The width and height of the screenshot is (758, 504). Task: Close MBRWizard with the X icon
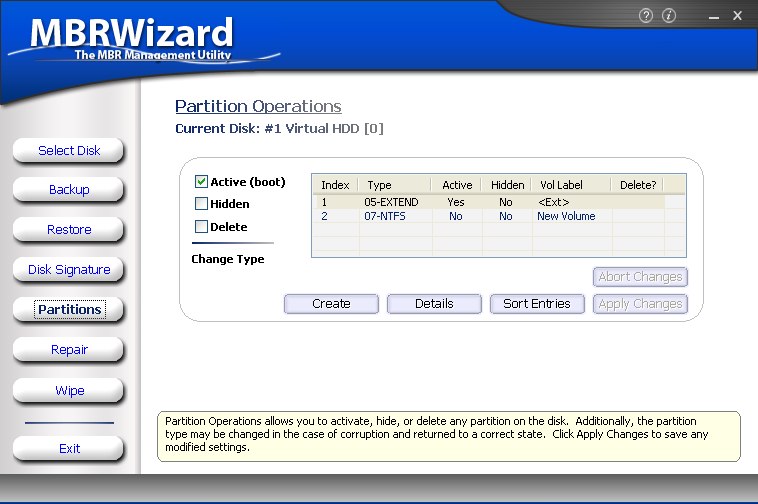737,16
